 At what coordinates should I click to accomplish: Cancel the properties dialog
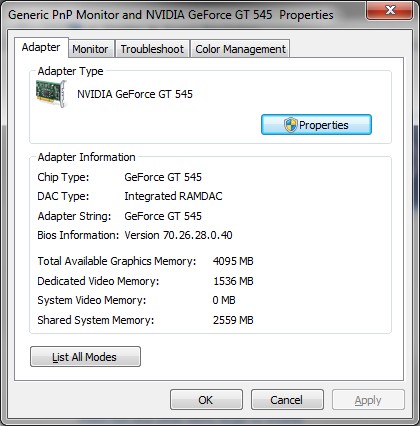click(287, 400)
